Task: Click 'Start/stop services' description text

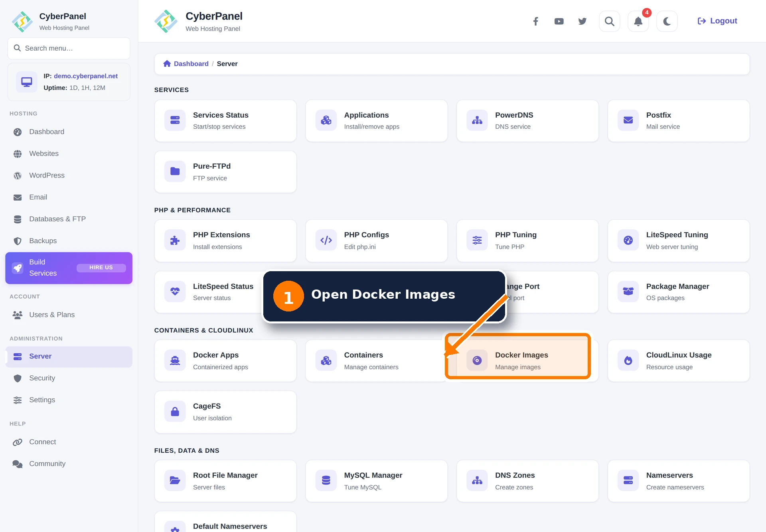Action: point(219,127)
